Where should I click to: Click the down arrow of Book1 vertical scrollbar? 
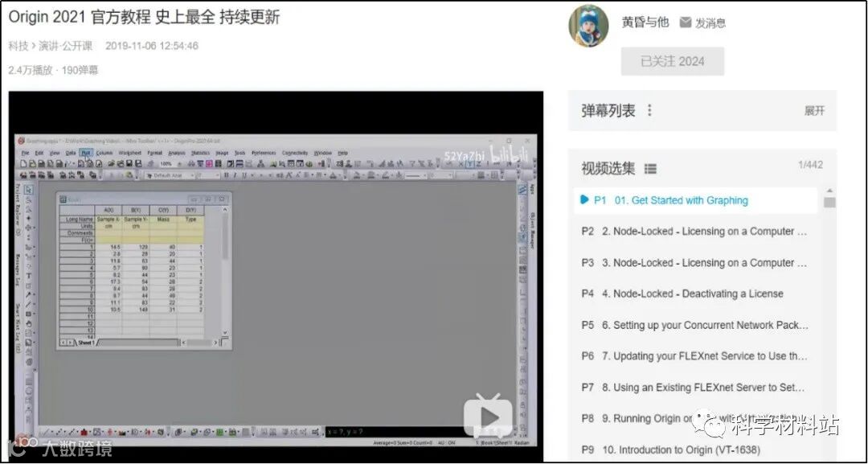tap(225, 331)
